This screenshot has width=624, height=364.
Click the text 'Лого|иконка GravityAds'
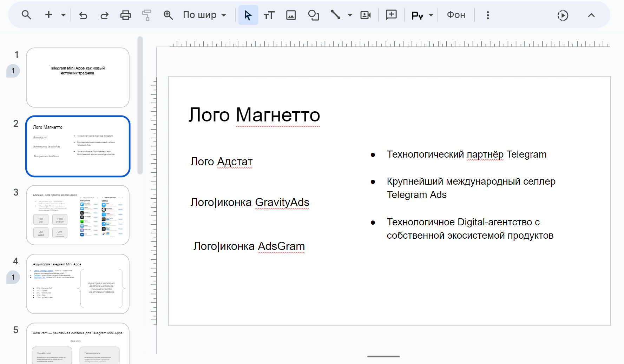click(250, 202)
